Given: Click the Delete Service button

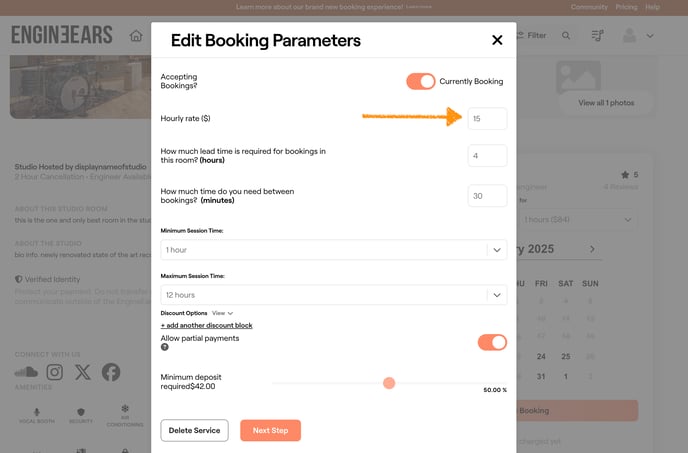Looking at the screenshot, I should coord(194,430).
